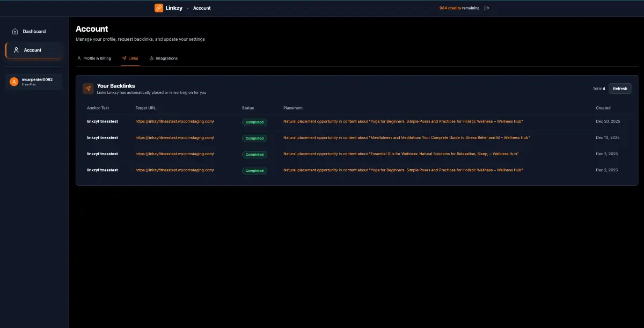This screenshot has width=644, height=328.
Task: Click the Profile & Billing tab person icon
Action: [x=79, y=58]
